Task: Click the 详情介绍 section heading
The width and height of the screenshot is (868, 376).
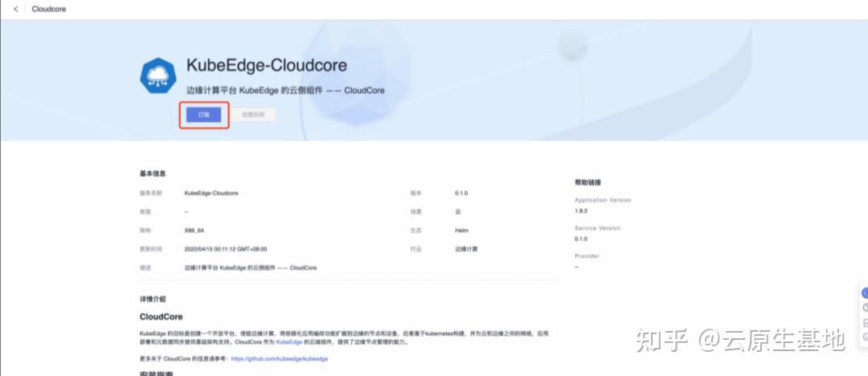Action: pos(153,299)
